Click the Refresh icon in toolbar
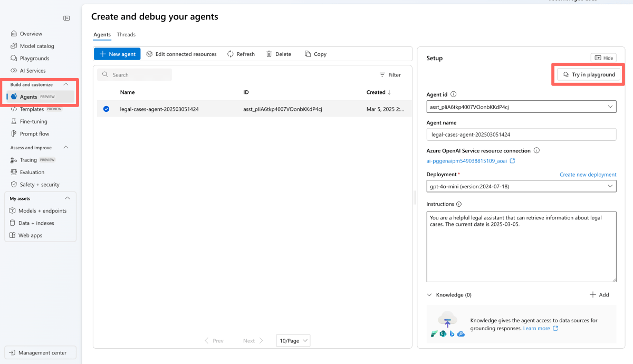The height and width of the screenshot is (364, 633). click(231, 54)
